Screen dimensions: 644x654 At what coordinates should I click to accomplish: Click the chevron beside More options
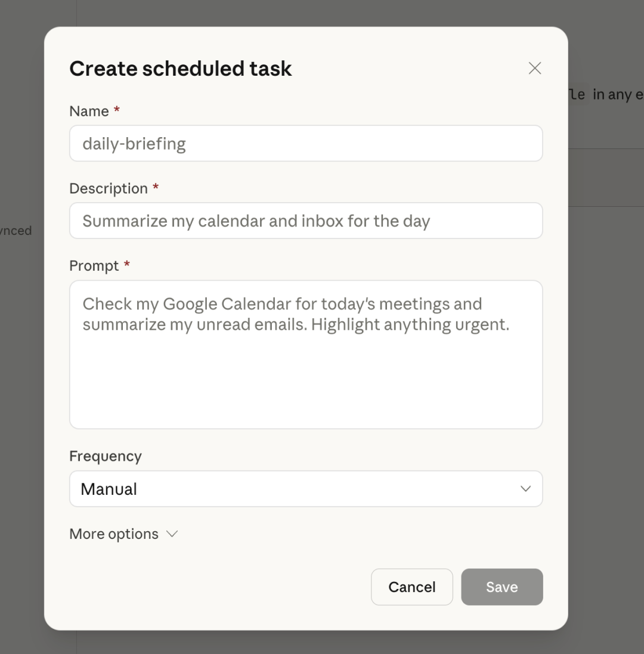[172, 534]
